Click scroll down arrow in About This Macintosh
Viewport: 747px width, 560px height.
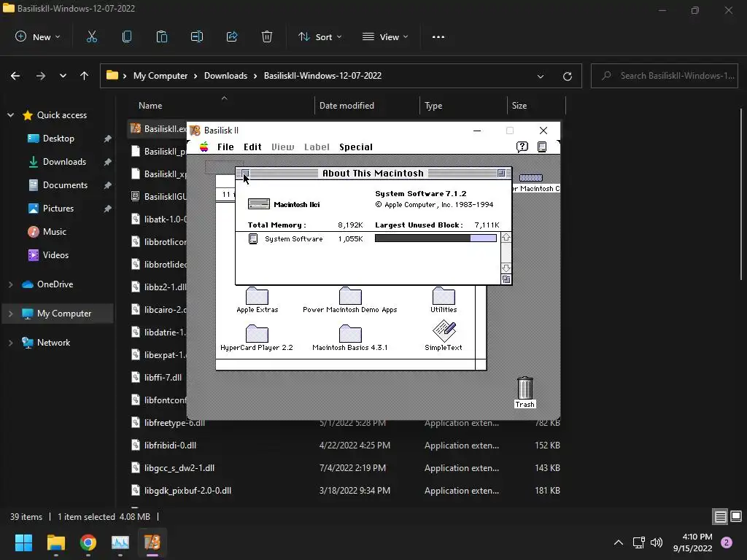[506, 268]
